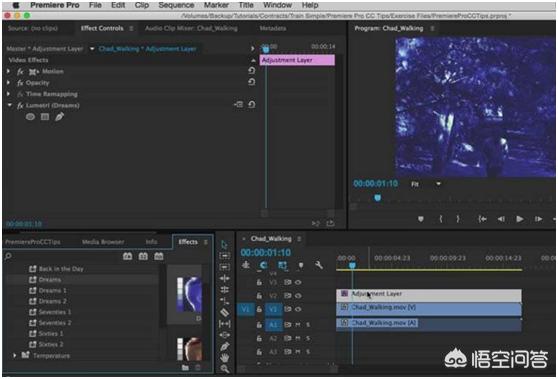
Task: Open the Effects panel menu
Action: (x=206, y=242)
